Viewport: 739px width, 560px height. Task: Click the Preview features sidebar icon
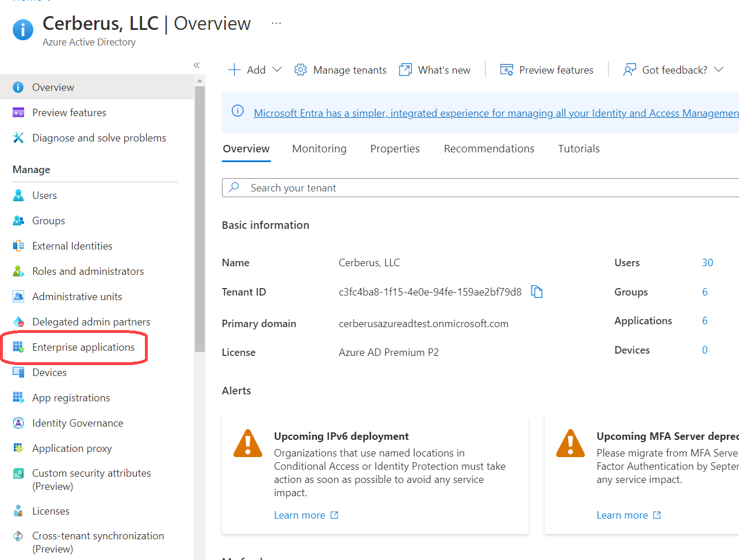(18, 113)
